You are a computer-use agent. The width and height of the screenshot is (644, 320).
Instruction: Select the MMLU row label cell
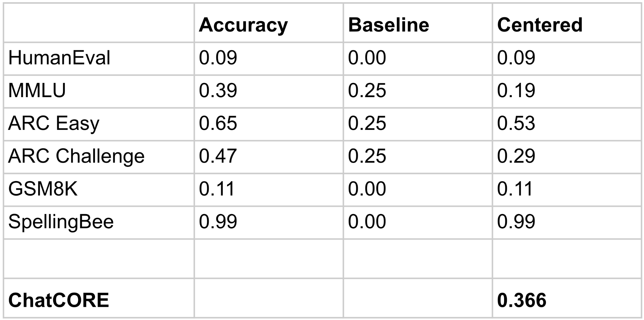[37, 91]
